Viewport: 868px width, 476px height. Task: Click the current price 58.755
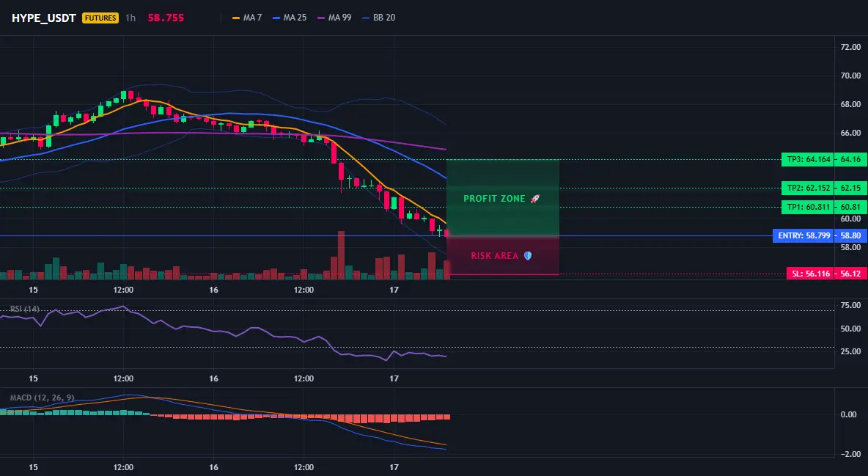166,18
